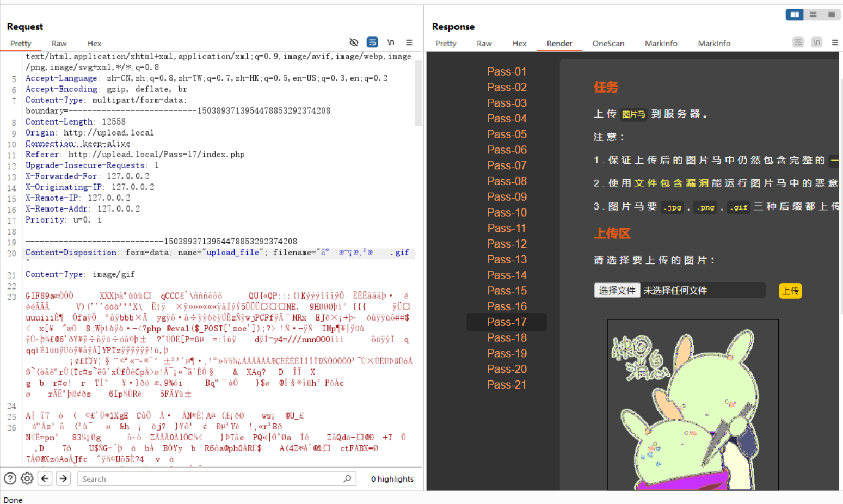Open the Pass-19 link
Screen dimensions: 843x504
tap(507, 353)
